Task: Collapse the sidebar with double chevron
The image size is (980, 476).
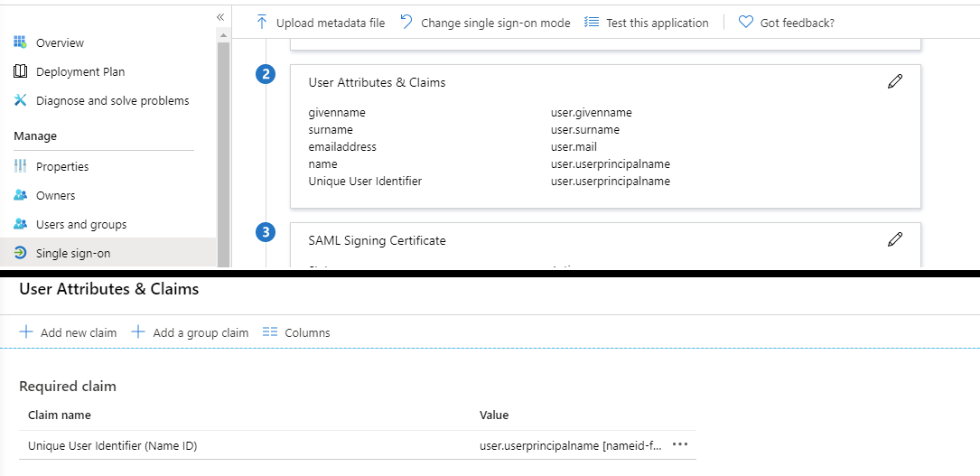Action: (220, 17)
